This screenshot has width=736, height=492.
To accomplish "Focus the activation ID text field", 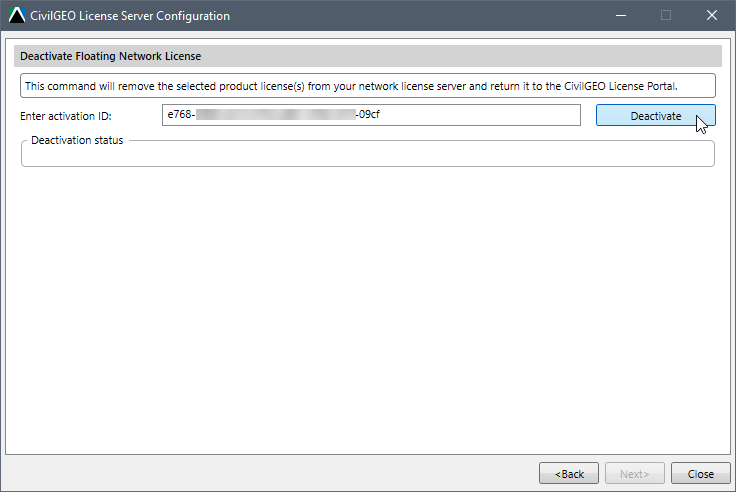I will pyautogui.click(x=371, y=115).
